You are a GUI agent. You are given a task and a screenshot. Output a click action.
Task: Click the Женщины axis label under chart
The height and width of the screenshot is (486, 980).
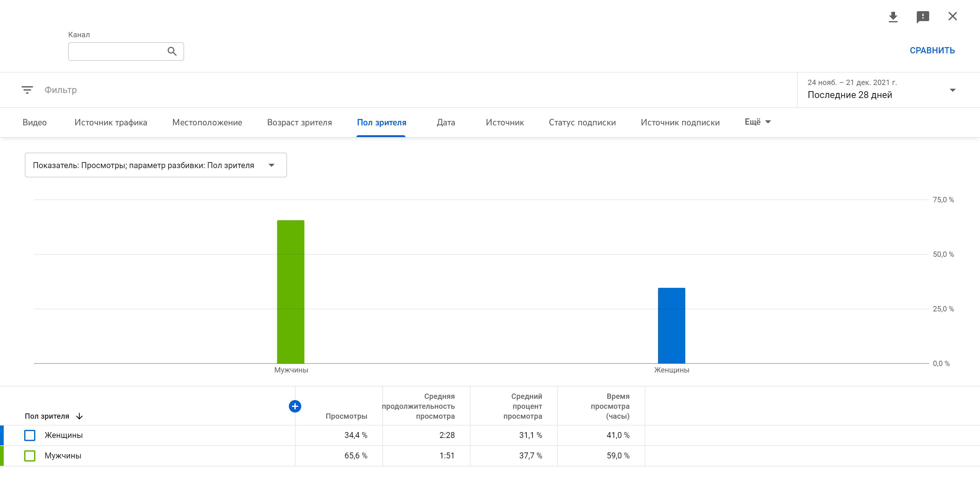pos(672,370)
